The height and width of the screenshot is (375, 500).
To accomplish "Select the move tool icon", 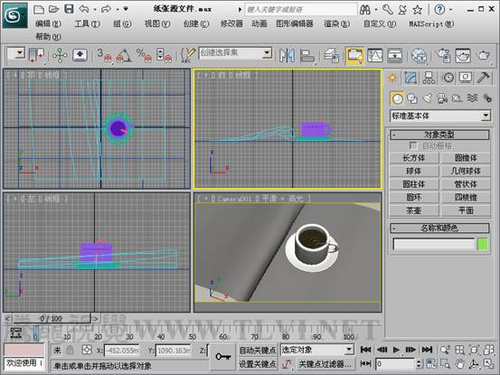I will (60, 55).
